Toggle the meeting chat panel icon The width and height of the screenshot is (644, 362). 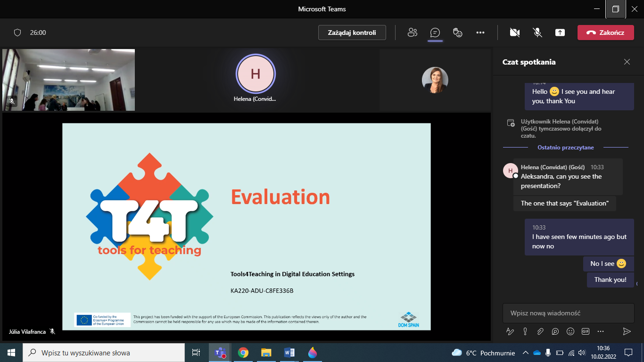pos(435,33)
